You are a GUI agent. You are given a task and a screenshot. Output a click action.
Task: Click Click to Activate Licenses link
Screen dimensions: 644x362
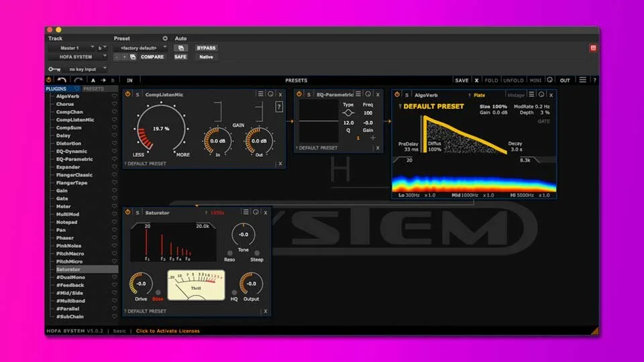pyautogui.click(x=168, y=330)
